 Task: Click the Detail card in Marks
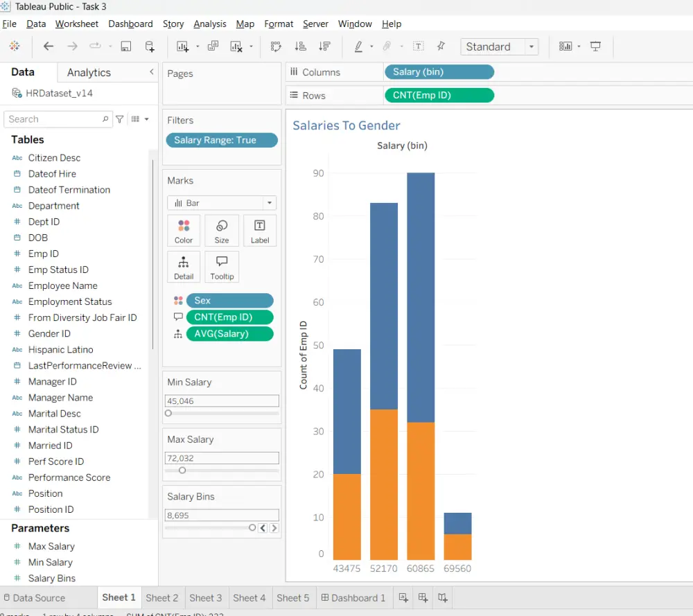tap(184, 267)
